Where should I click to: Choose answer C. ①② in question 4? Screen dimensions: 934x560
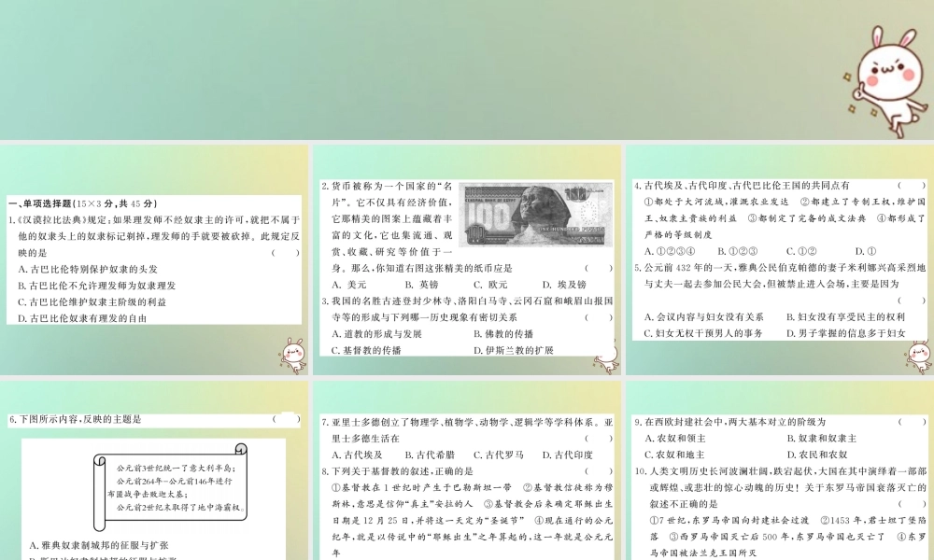tap(801, 251)
